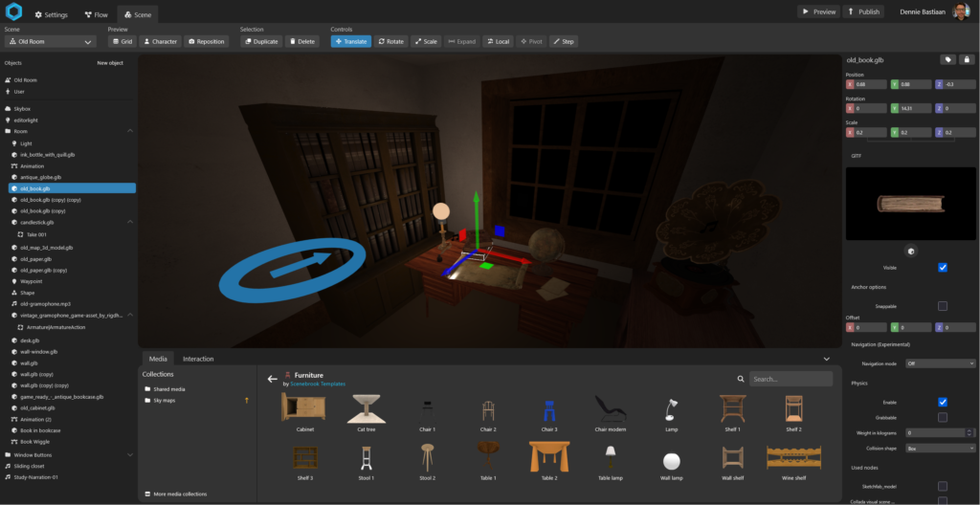Enable the Snappable anchor option
980x505 pixels.
pos(943,306)
